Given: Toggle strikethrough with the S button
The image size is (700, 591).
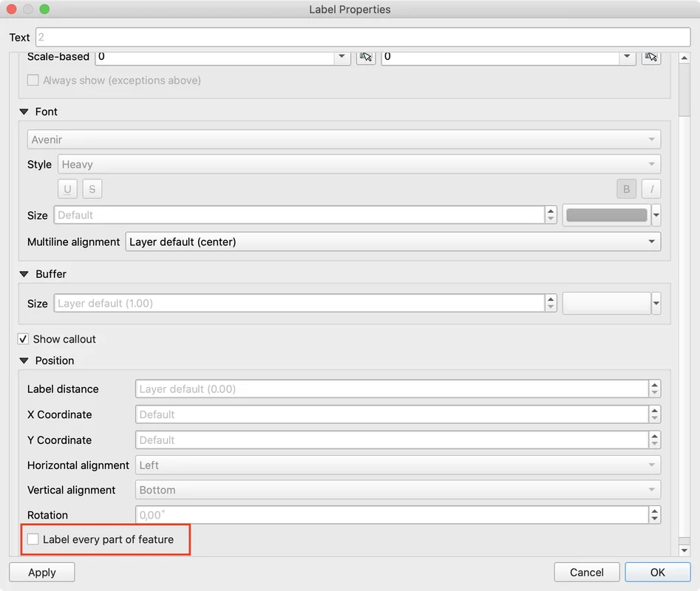Looking at the screenshot, I should 92,189.
